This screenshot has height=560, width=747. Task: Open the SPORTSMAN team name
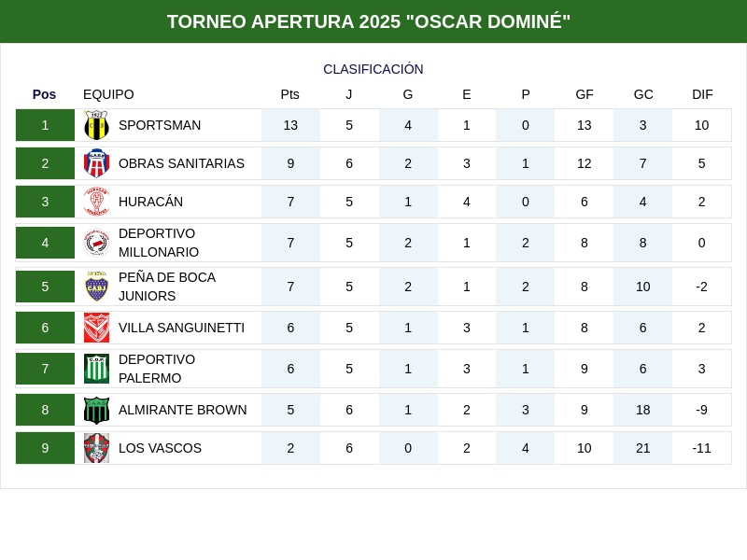coord(160,125)
